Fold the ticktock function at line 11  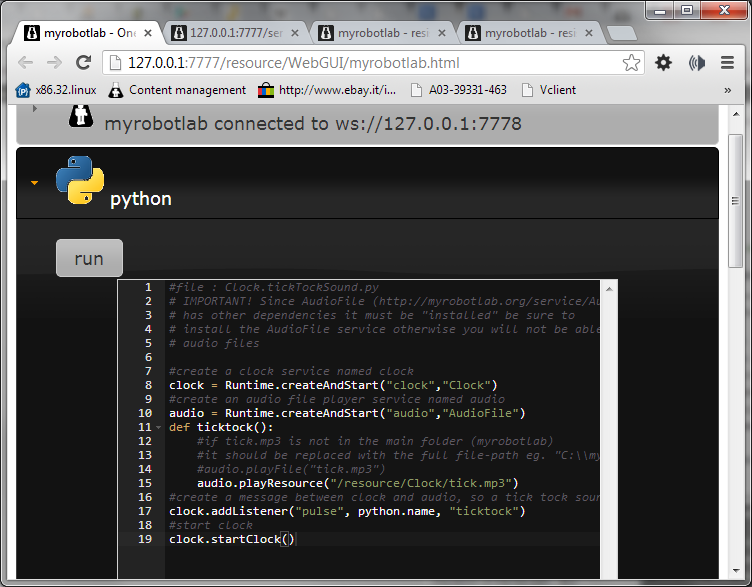[x=159, y=427]
